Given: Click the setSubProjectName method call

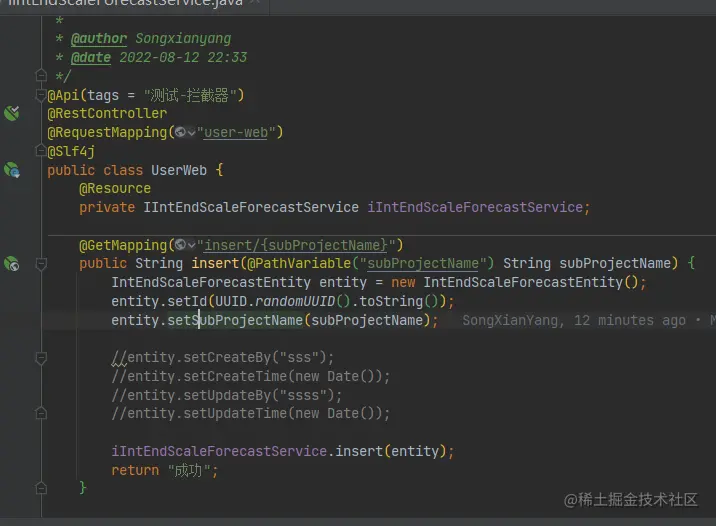Looking at the screenshot, I should click(x=235, y=320).
